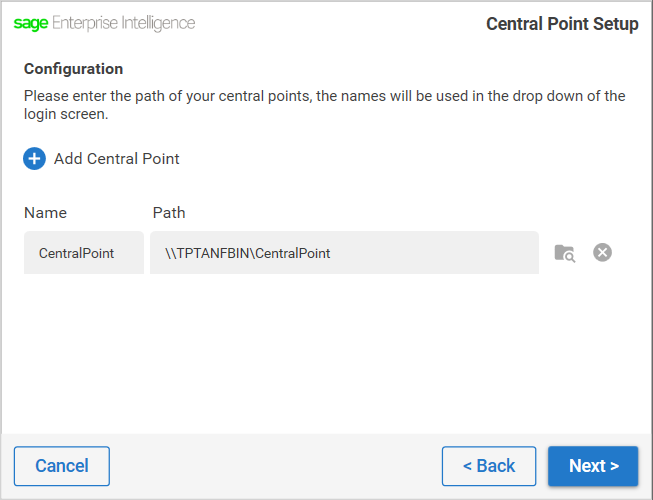Click the 'CentralPoint' text inside the path value
Viewport: 653px width, 500px height.
pos(293,253)
